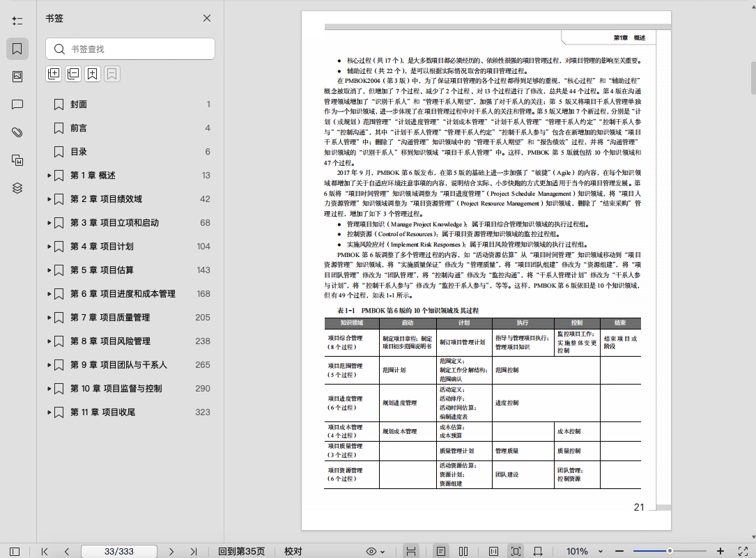Toggle the sidebar panel icon in the status bar
The height and width of the screenshot is (558, 756).
[x=15, y=551]
